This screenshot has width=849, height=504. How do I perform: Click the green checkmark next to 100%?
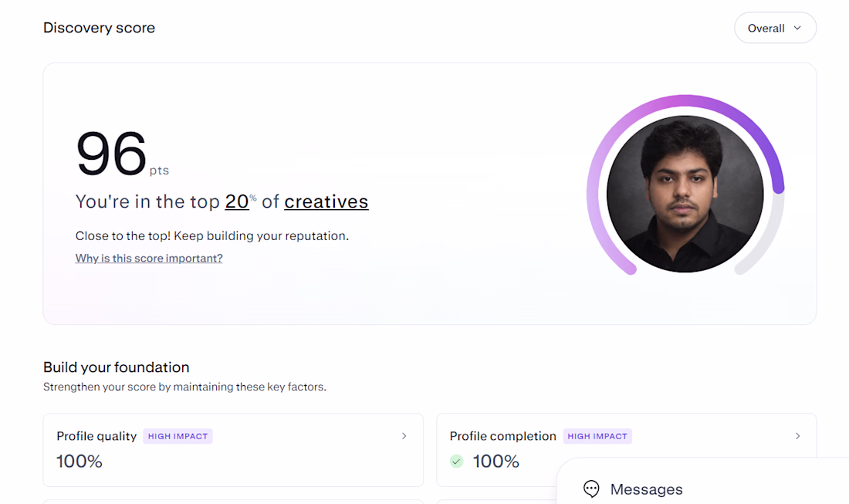click(456, 462)
